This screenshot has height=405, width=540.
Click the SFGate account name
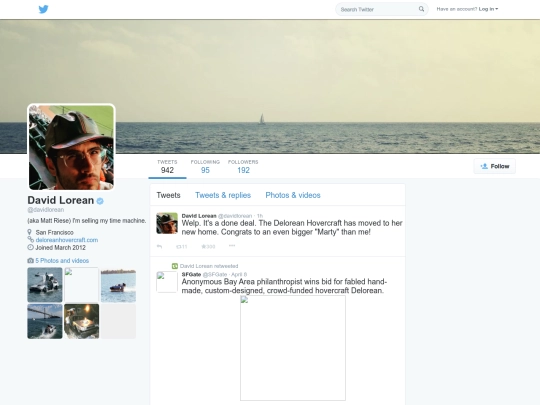[191, 274]
